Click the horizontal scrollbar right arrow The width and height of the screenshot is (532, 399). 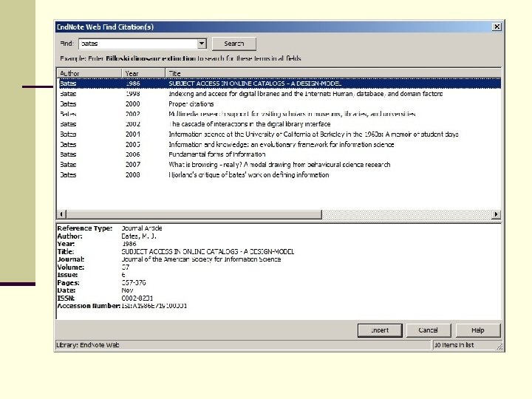pos(496,214)
